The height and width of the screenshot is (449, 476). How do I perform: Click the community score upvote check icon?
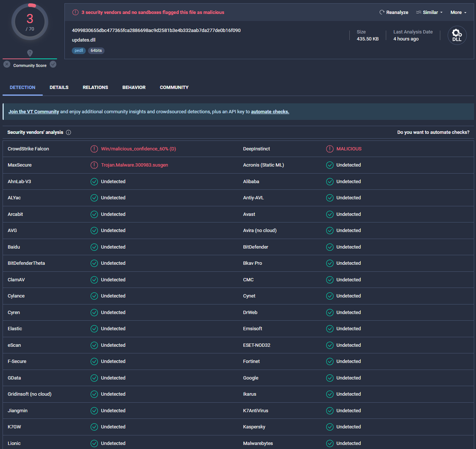pyautogui.click(x=53, y=64)
